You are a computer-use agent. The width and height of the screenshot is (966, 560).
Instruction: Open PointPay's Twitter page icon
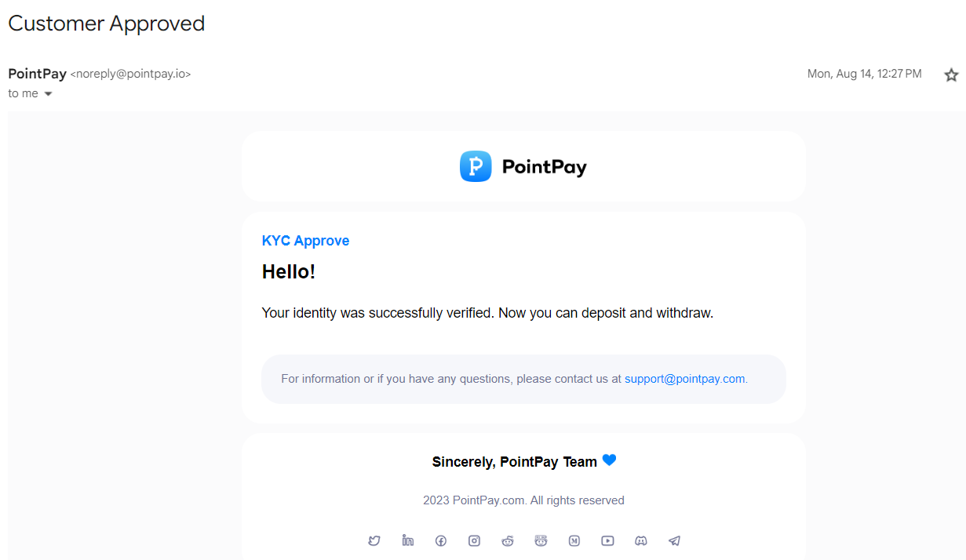pyautogui.click(x=374, y=540)
